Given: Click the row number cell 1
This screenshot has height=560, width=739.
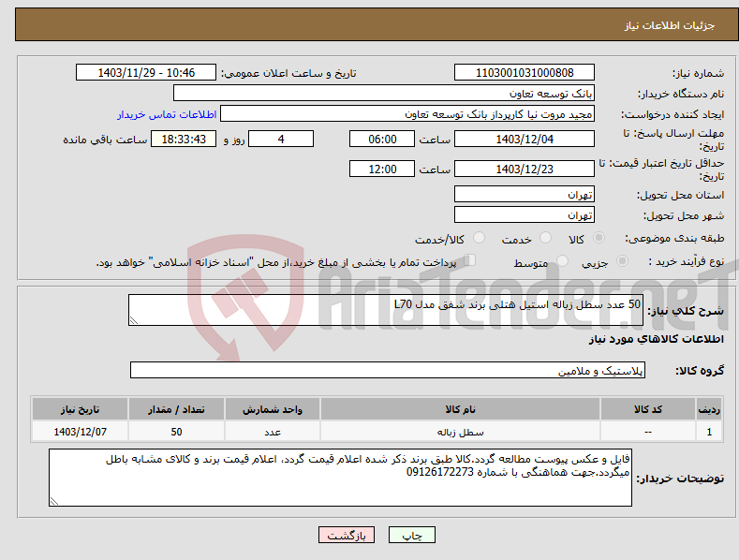Looking at the screenshot, I should pyautogui.click(x=709, y=432).
